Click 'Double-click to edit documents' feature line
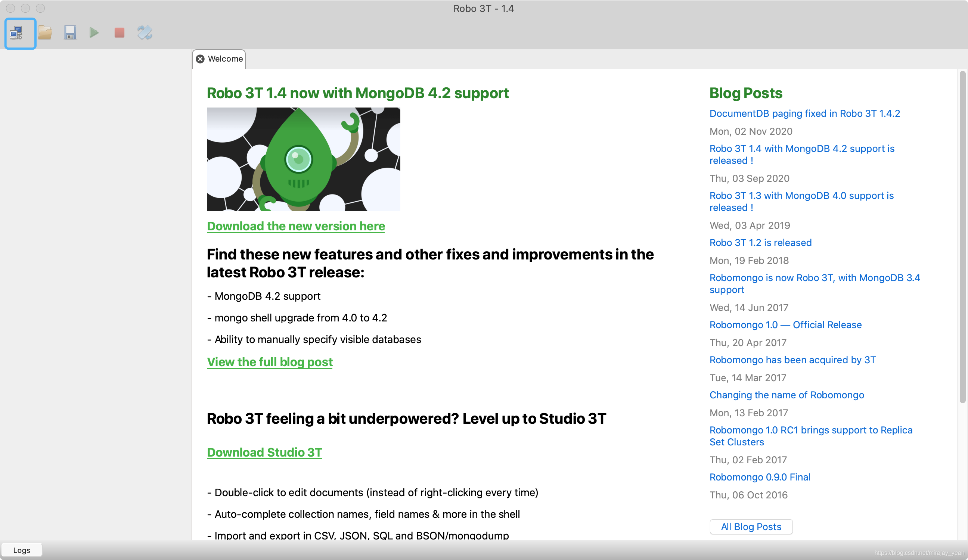This screenshot has width=968, height=560. click(x=373, y=492)
